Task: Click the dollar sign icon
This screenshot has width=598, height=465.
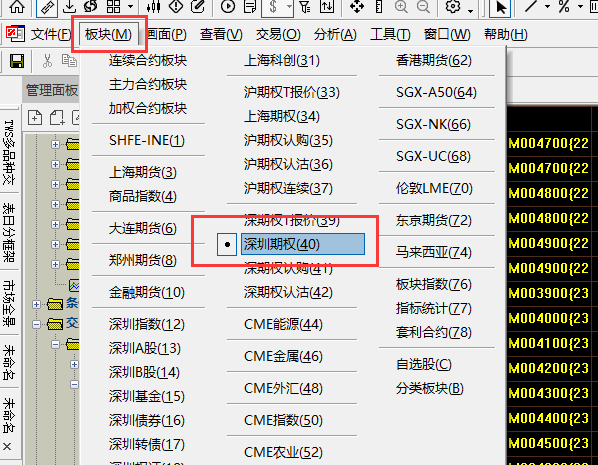Action: 273,7
